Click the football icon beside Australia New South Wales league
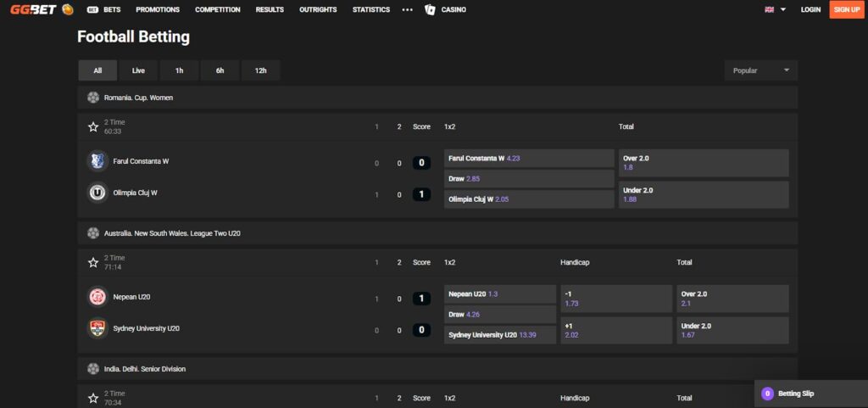Viewport: 868px width, 408px height. click(x=93, y=233)
